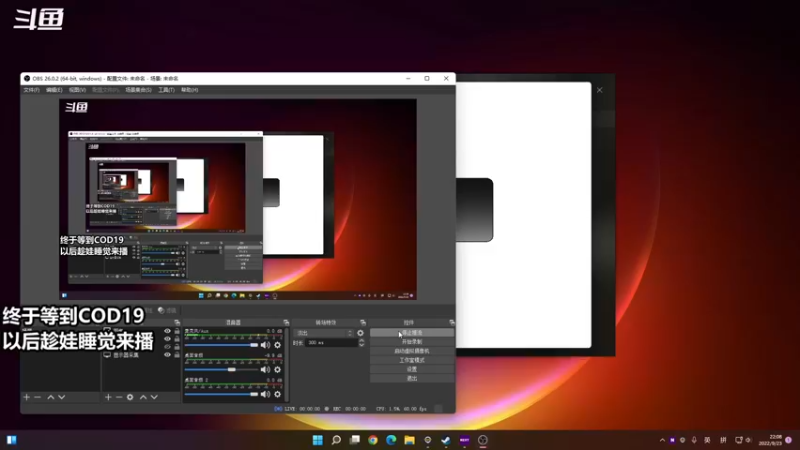The height and width of the screenshot is (450, 800).
Task: Launch Microsoft Edge from taskbar
Action: pos(391,440)
